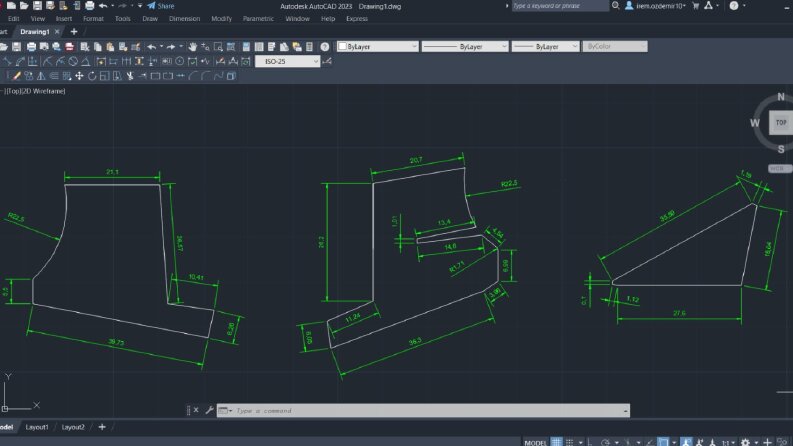Image resolution: width=793 pixels, height=446 pixels.
Task: Toggle polar tracking in status bar
Action: [605, 442]
